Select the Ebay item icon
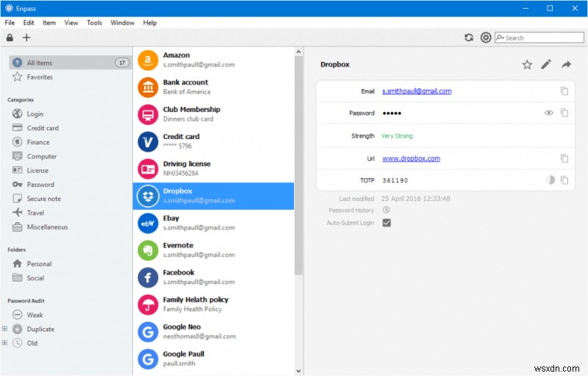The width and height of the screenshot is (588, 376). (x=148, y=223)
